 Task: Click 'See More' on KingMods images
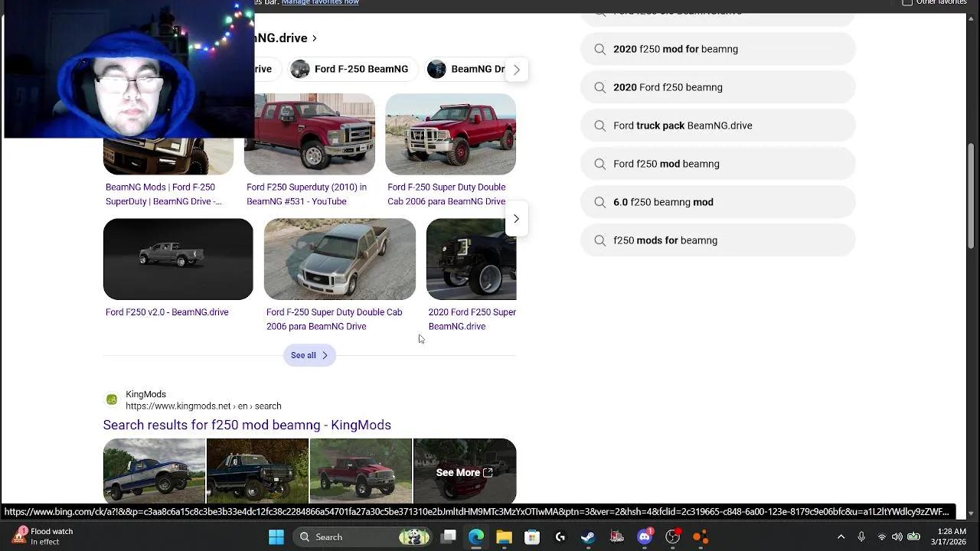(464, 472)
